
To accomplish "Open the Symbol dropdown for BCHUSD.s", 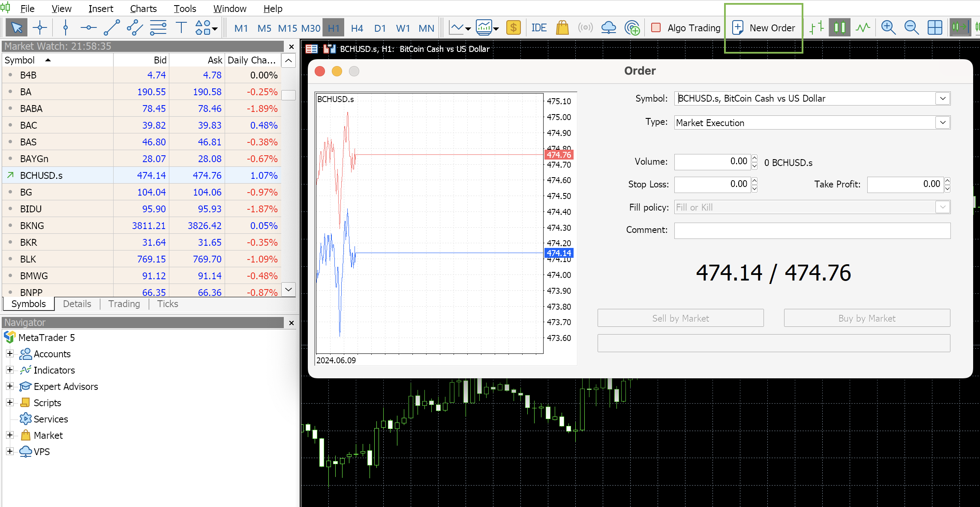I will [x=943, y=98].
